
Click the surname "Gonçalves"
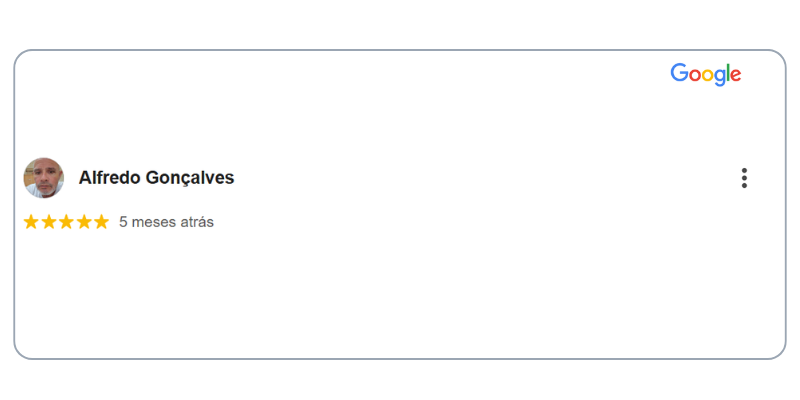pos(190,179)
